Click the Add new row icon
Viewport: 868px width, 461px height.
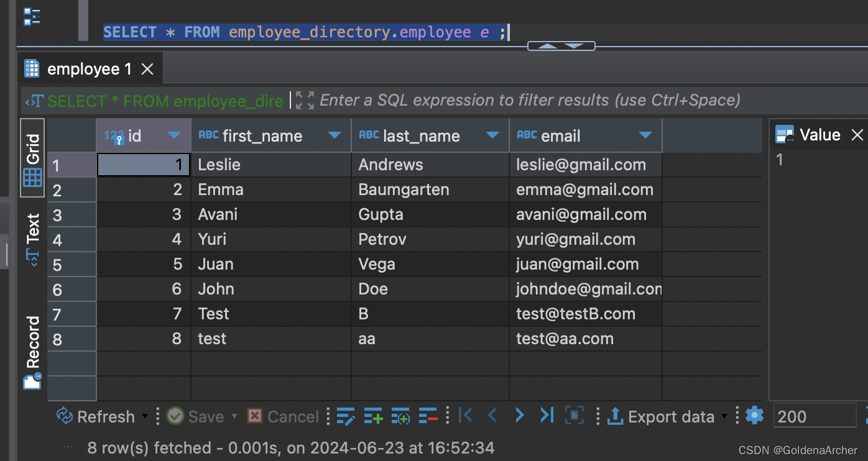[x=373, y=416]
